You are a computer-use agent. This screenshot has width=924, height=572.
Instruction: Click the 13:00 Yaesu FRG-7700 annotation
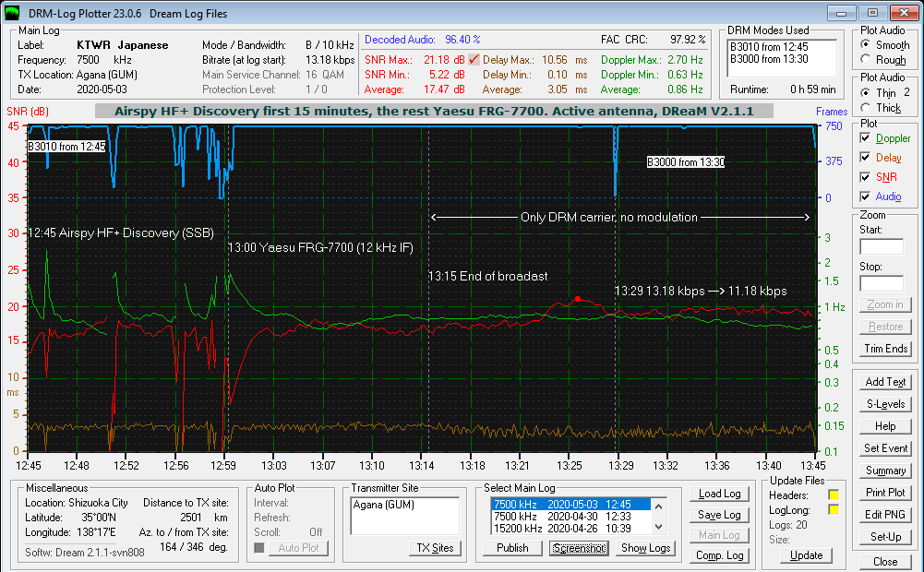(320, 247)
